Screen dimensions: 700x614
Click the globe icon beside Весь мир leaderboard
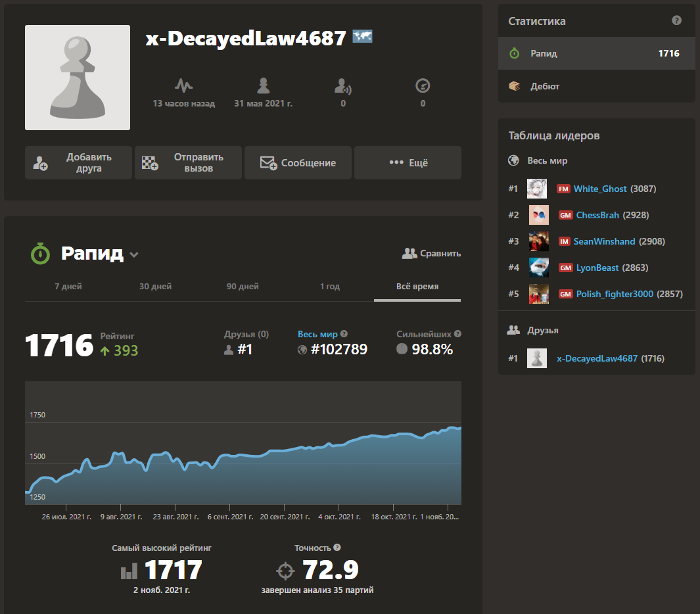(513, 160)
